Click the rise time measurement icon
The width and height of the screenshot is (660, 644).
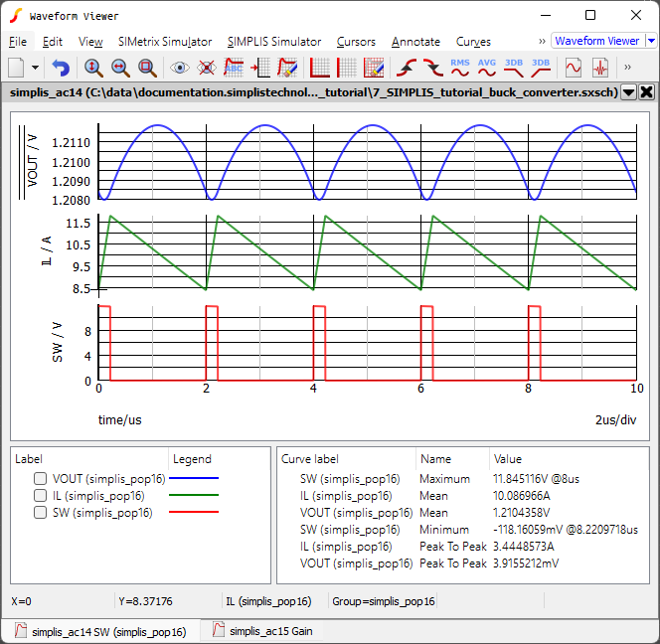coord(407,68)
